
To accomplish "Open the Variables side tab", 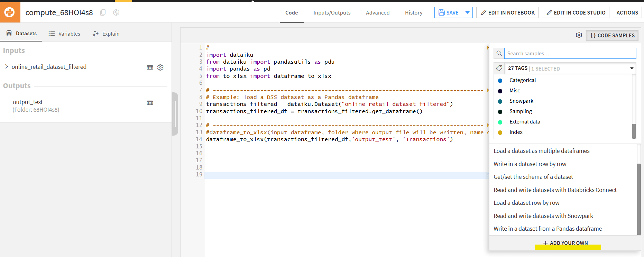I will pyautogui.click(x=64, y=34).
